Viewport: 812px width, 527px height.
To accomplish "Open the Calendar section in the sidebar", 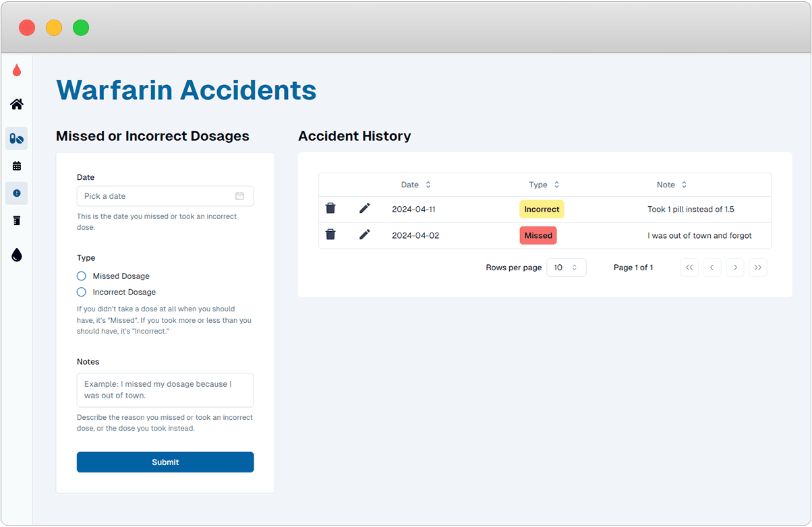I will (16, 165).
